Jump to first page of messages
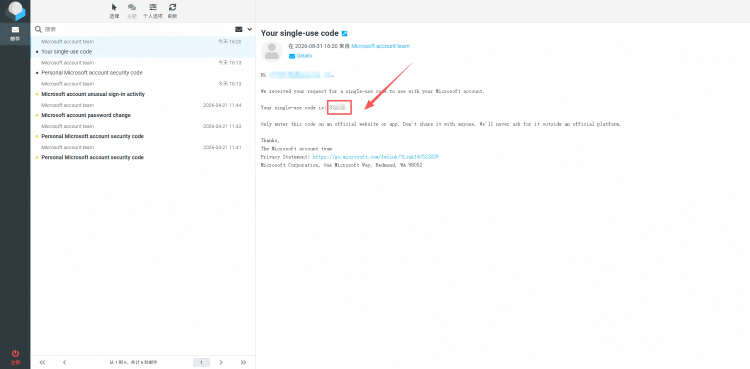 [42, 362]
